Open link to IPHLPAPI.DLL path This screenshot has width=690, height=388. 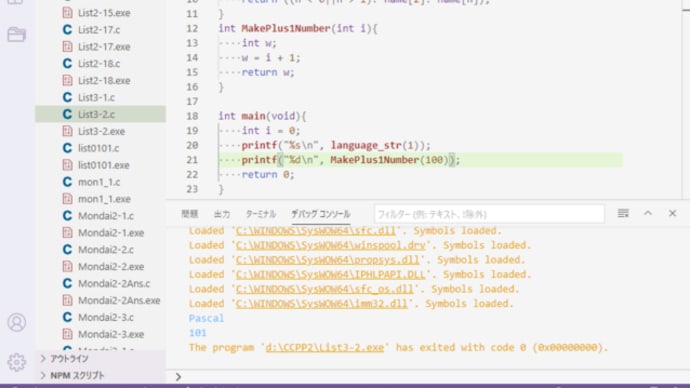coord(330,274)
